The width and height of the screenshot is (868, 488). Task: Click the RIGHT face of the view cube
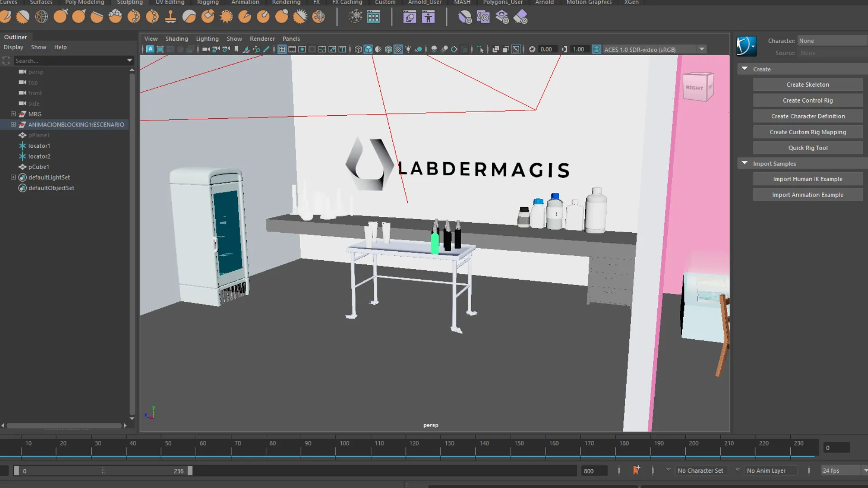pyautogui.click(x=694, y=88)
